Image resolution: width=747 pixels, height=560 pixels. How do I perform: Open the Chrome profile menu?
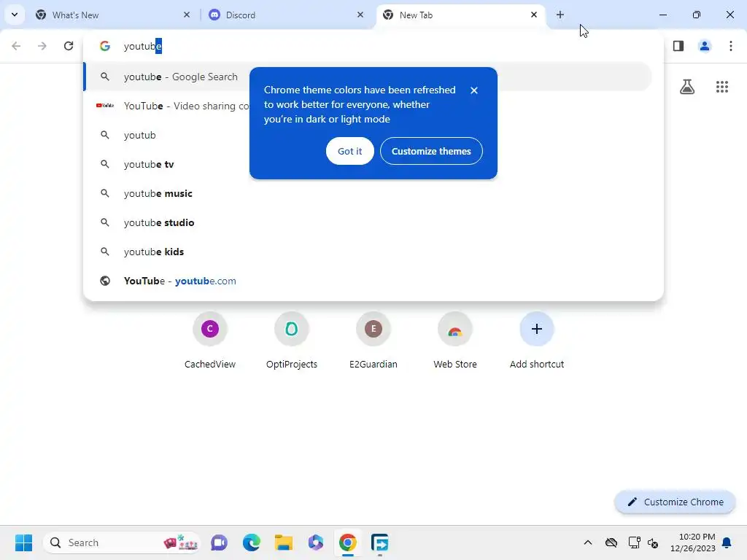point(704,46)
